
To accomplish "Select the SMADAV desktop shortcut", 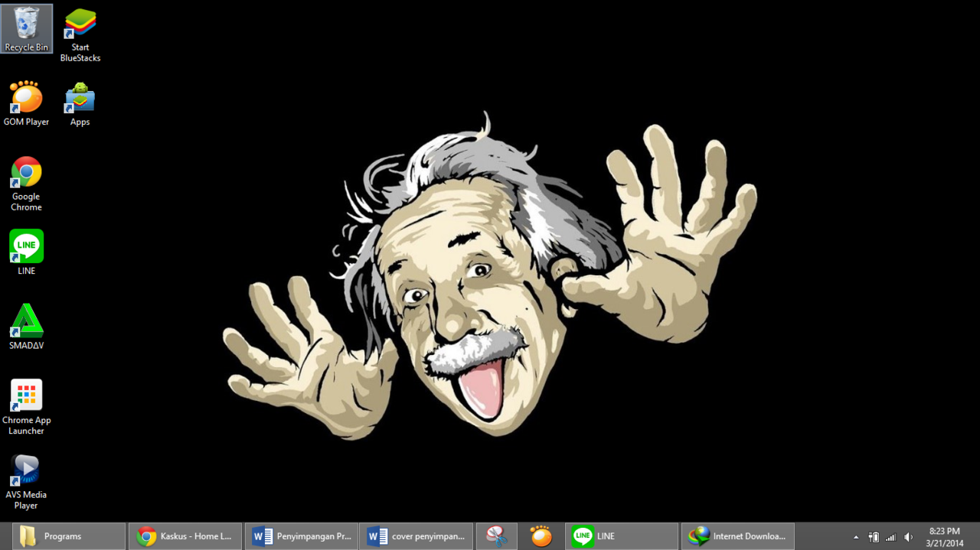I will [26, 327].
